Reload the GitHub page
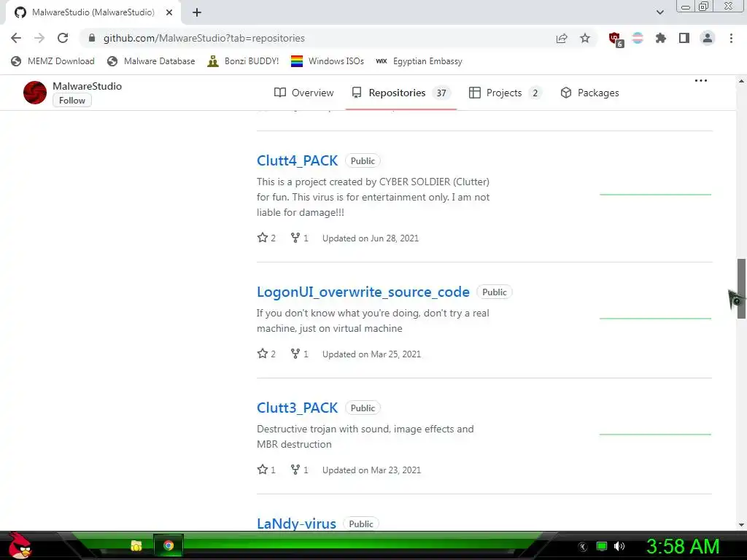Image resolution: width=747 pixels, height=560 pixels. (x=63, y=38)
